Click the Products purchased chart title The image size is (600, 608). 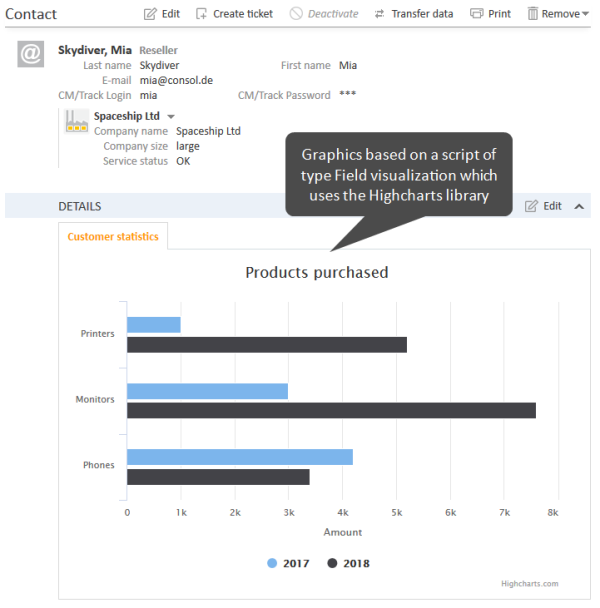click(x=317, y=273)
